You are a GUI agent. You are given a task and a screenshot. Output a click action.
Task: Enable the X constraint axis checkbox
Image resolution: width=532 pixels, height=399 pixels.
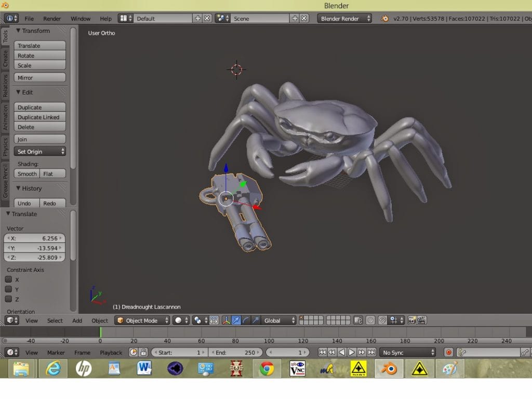8,280
